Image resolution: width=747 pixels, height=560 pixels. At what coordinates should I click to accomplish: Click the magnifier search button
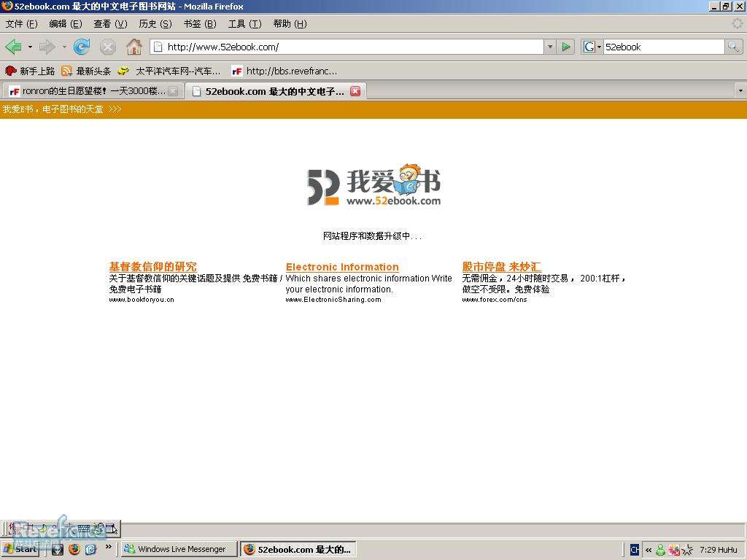[733, 47]
